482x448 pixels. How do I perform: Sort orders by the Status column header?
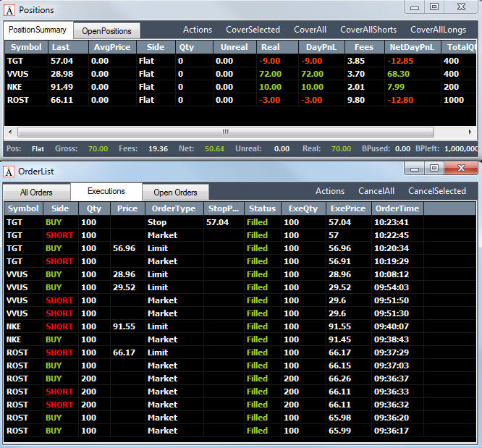[262, 208]
